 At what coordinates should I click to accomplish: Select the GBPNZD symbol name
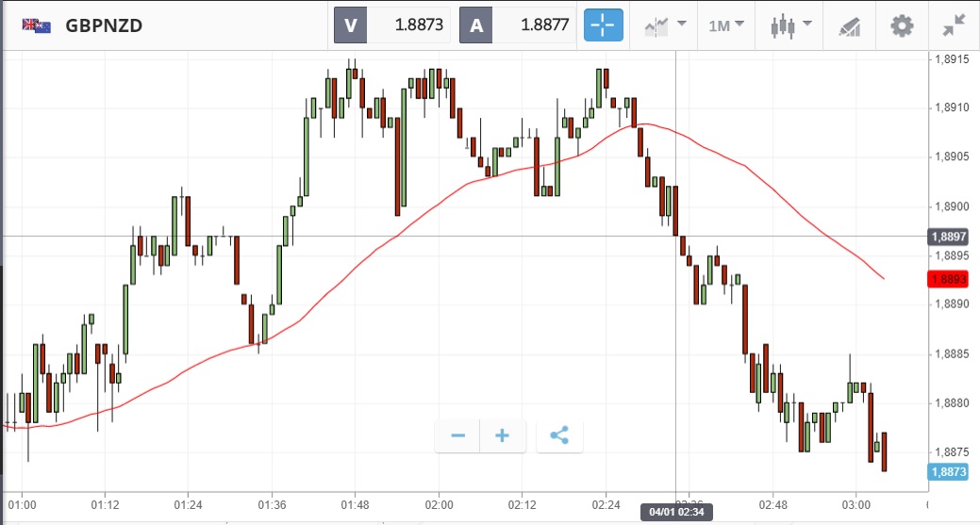tap(104, 25)
